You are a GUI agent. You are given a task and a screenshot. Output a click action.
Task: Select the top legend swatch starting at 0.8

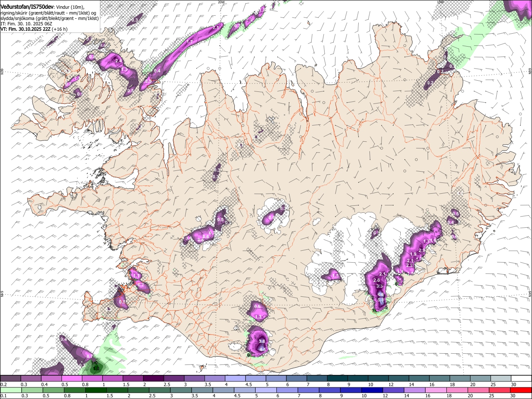[92, 379]
